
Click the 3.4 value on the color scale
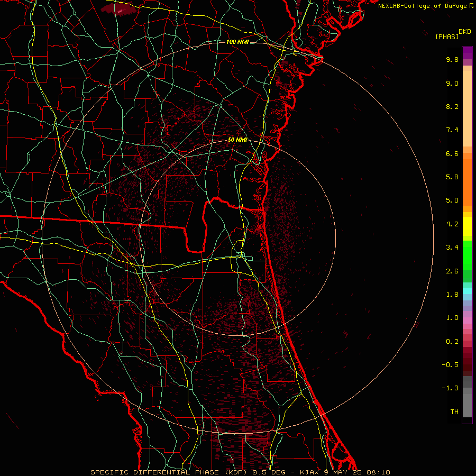pos(452,248)
